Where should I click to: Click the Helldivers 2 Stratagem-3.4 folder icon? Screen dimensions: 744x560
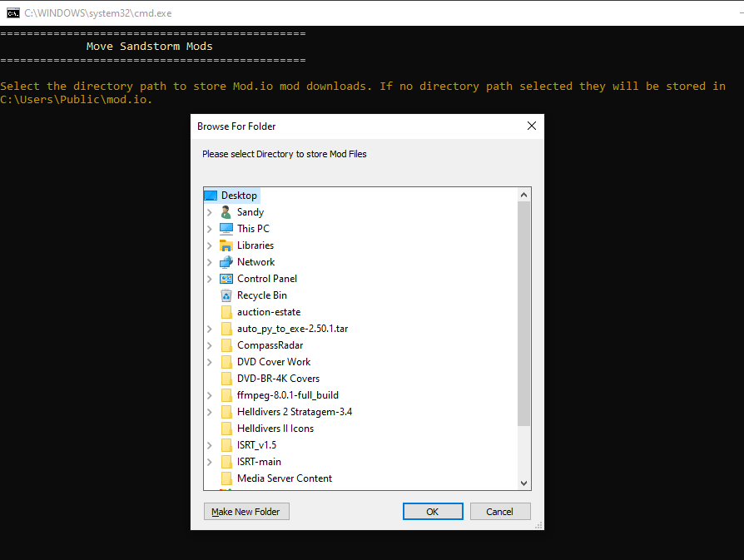pos(227,411)
